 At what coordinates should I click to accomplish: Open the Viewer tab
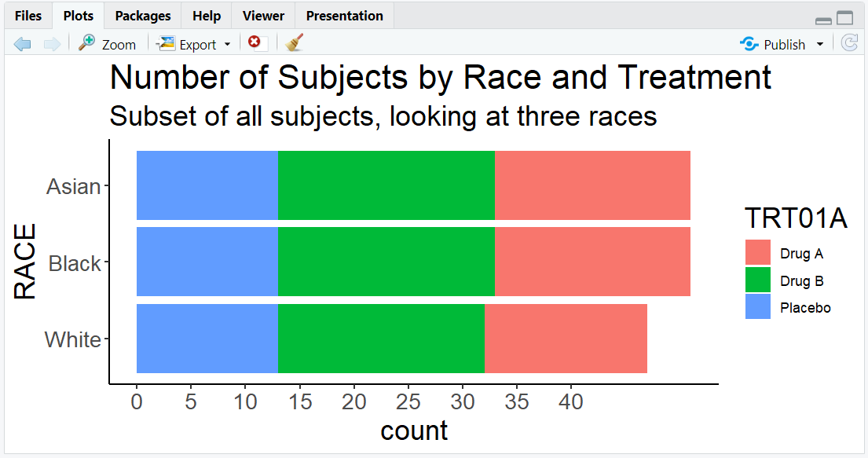(x=262, y=16)
